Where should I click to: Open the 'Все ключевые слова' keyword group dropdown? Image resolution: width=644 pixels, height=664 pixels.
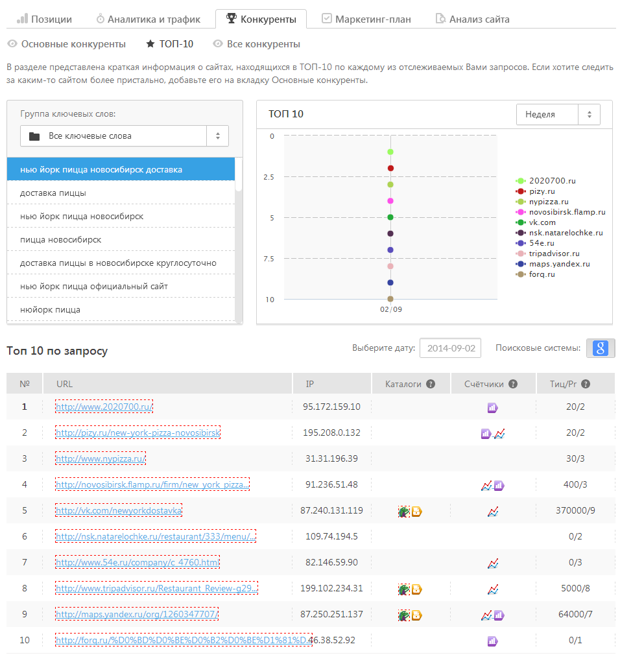(x=125, y=136)
